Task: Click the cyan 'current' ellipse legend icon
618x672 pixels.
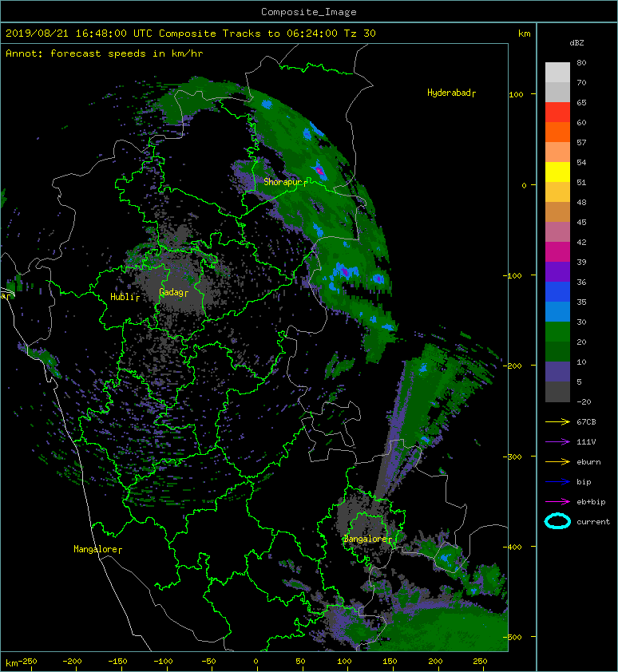Action: (557, 522)
